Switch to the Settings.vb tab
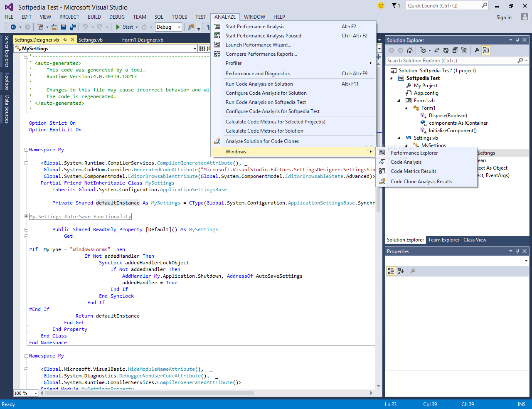This screenshot has width=532, height=409. point(91,40)
